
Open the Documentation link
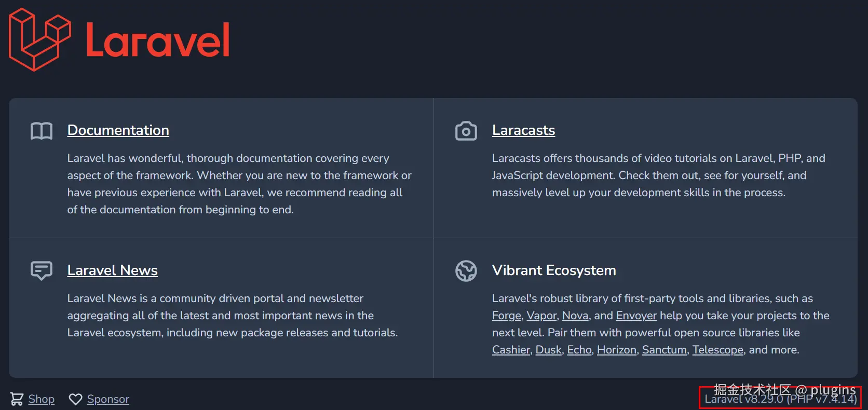point(118,130)
